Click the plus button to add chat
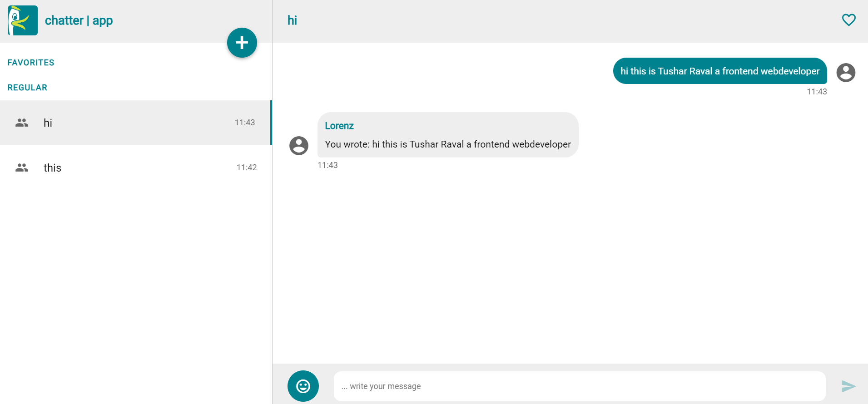 coord(242,43)
